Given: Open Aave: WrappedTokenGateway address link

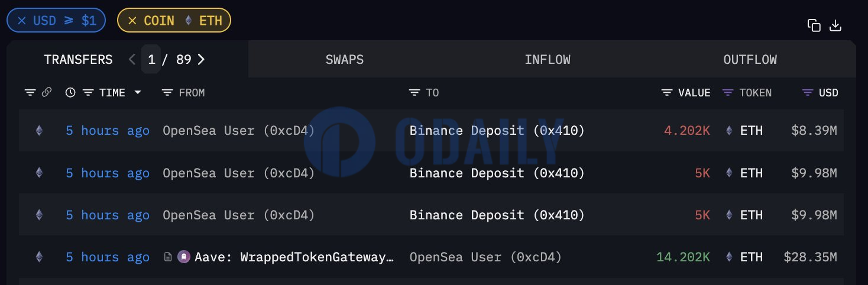Looking at the screenshot, I should click(293, 257).
